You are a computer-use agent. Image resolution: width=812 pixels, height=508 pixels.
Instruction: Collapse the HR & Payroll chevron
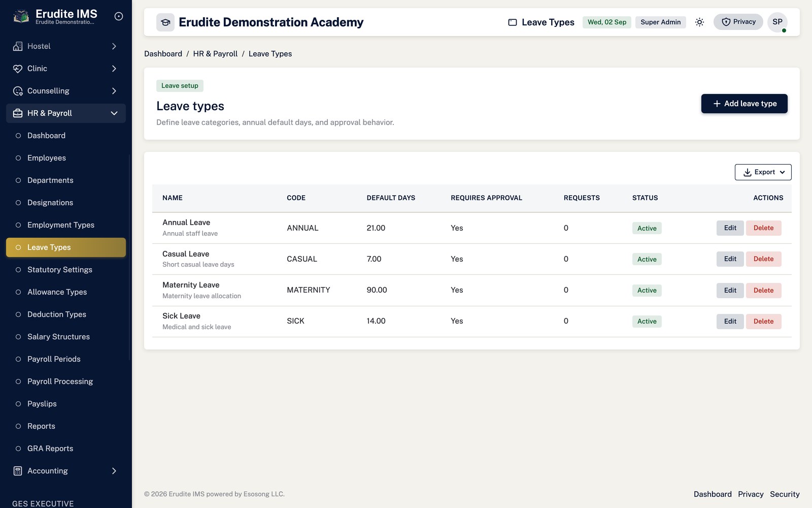(x=114, y=113)
